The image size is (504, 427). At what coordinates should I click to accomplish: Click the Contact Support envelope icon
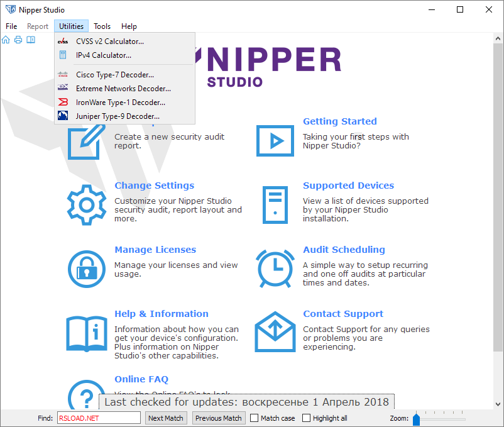pyautogui.click(x=275, y=332)
